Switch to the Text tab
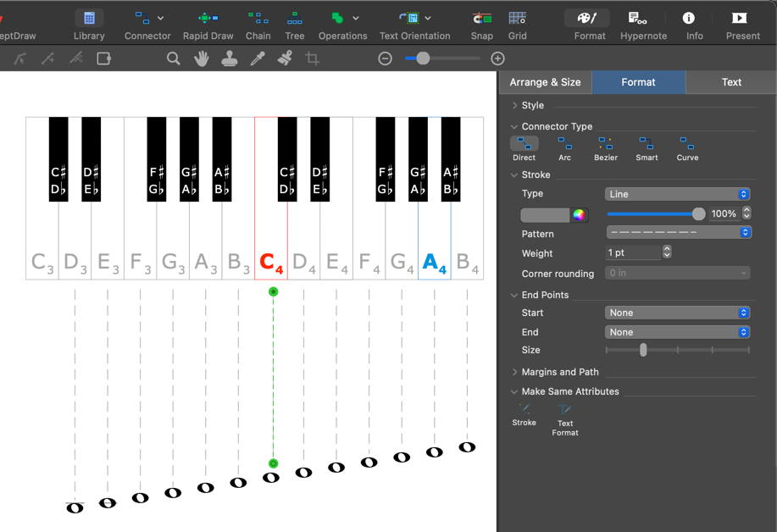The image size is (777, 532). coord(731,82)
